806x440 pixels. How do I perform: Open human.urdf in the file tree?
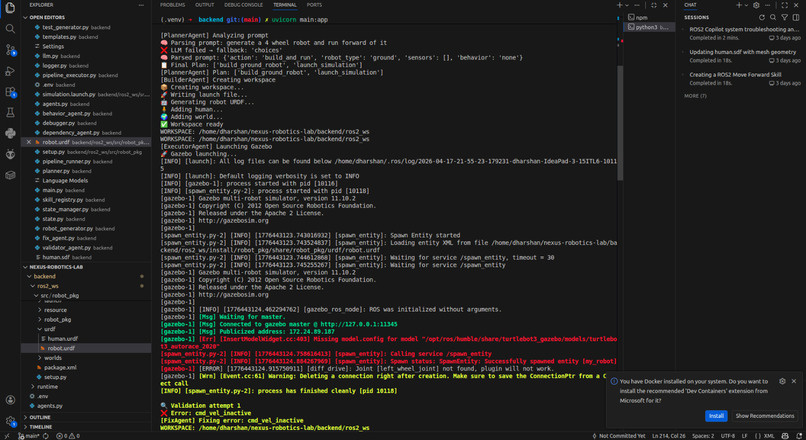(x=86, y=339)
